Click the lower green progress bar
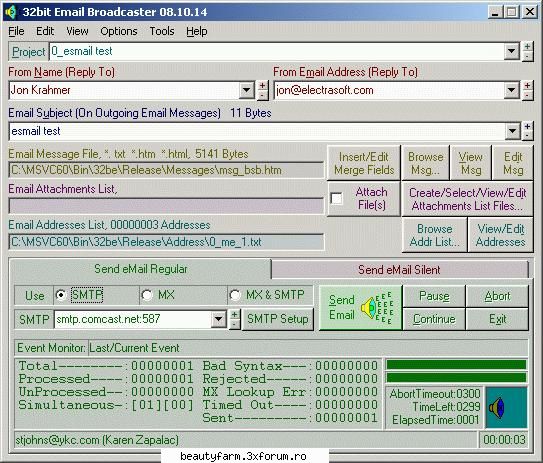The image size is (543, 463). 456,377
